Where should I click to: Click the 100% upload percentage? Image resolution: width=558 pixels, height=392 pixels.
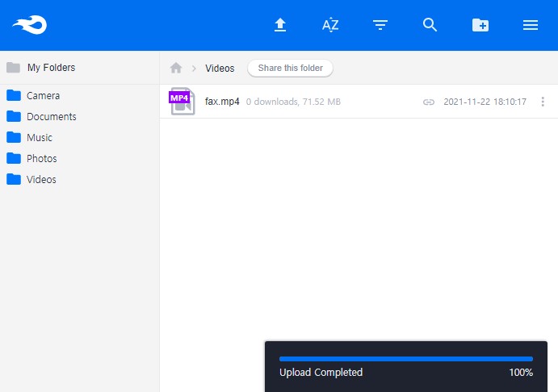[521, 373]
